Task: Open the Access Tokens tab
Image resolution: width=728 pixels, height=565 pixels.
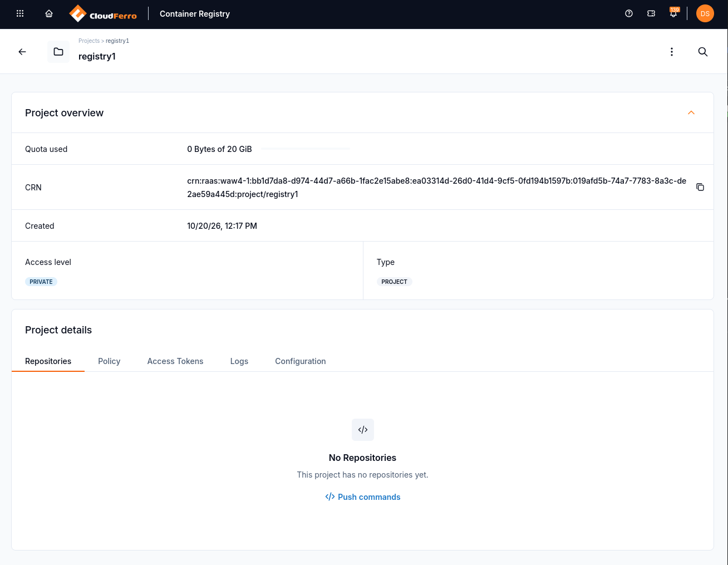Action: [x=175, y=361]
